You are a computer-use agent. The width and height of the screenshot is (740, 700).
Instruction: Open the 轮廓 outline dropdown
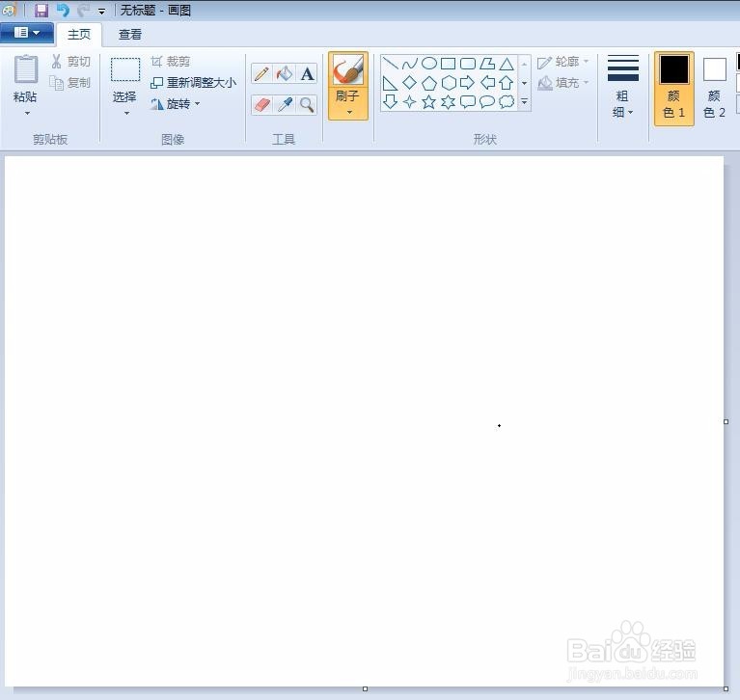pos(563,62)
